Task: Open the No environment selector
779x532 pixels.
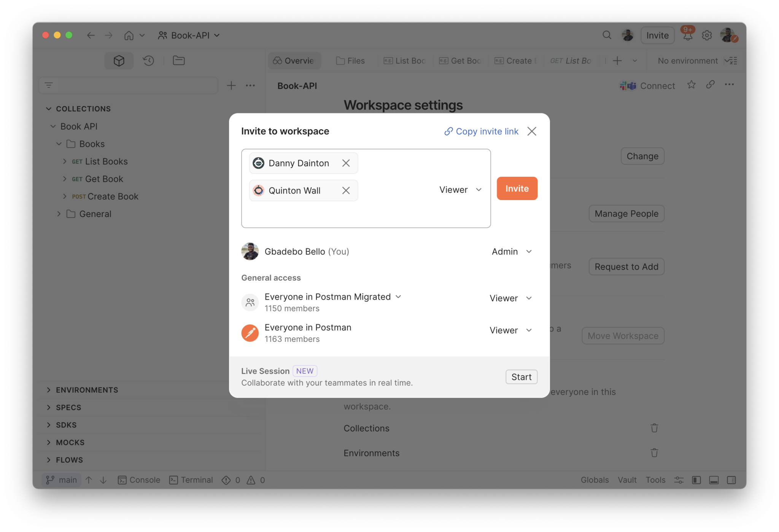Action: tap(688, 61)
